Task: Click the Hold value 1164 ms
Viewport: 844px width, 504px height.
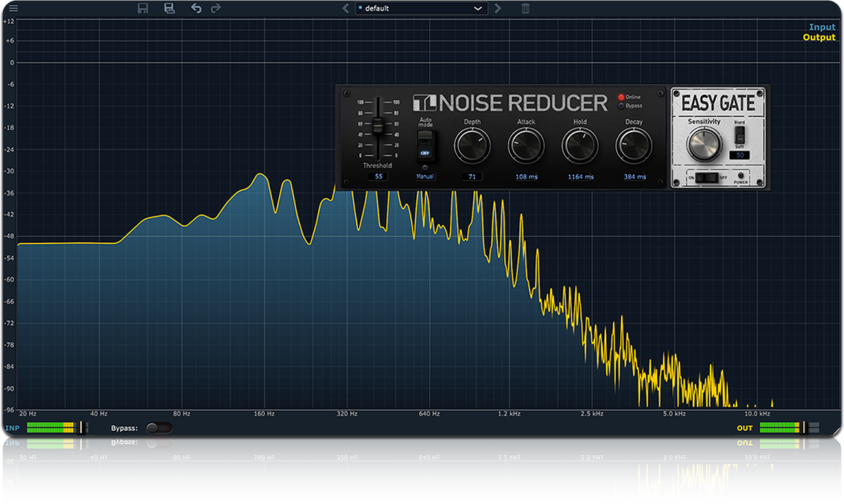Action: tap(580, 176)
